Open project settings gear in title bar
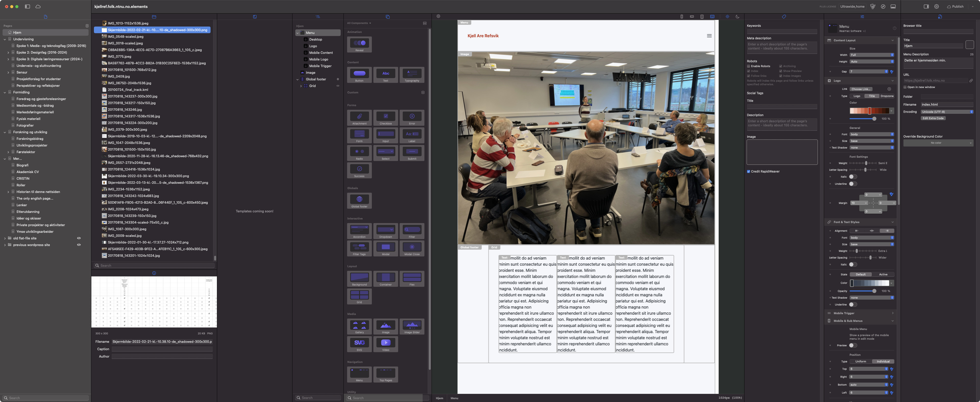 pyautogui.click(x=936, y=6)
